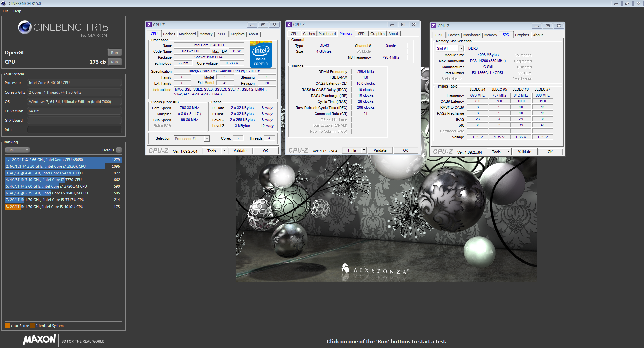This screenshot has width=644, height=348.
Task: Expand Tools dropdown arrow in first CPU-Z
Action: point(224,151)
